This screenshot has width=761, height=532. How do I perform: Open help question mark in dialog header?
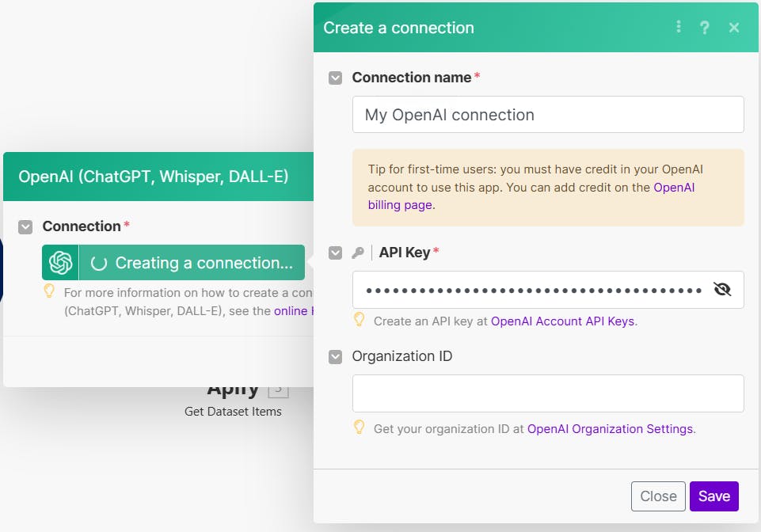click(704, 28)
